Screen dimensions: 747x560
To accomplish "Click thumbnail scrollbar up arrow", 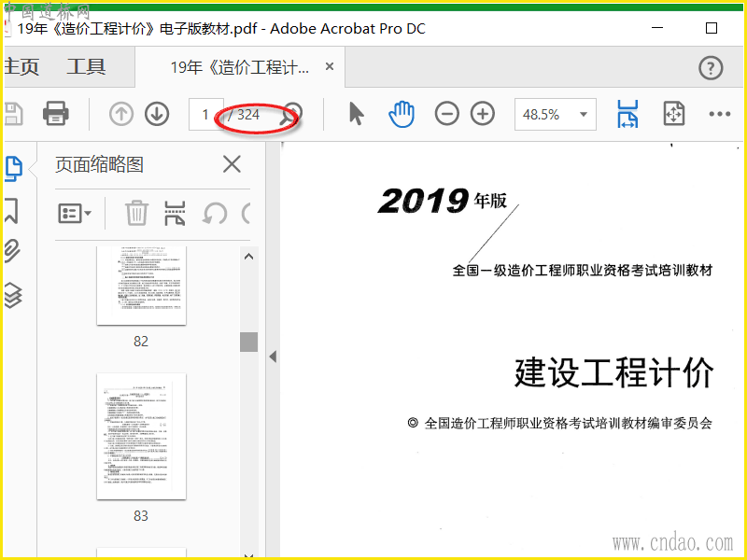I will pos(248,258).
